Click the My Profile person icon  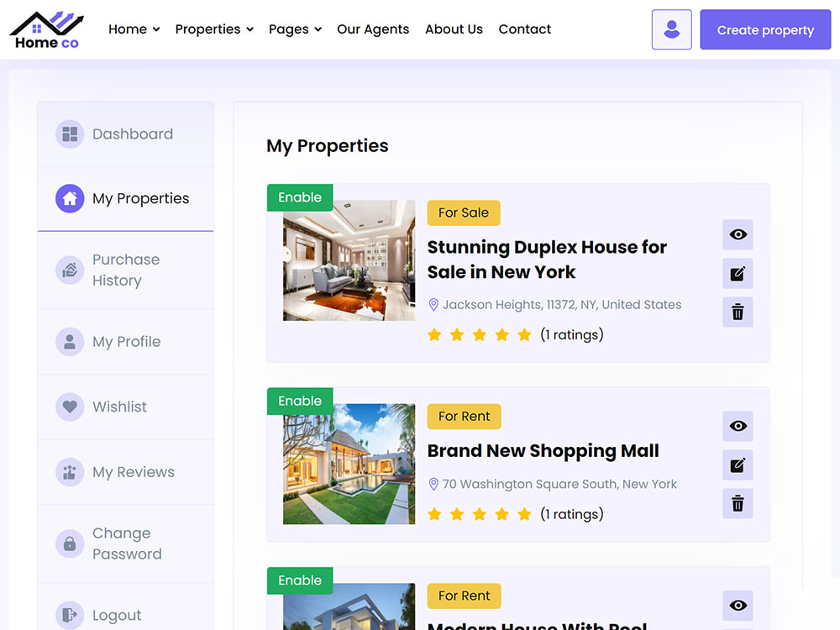pos(70,342)
